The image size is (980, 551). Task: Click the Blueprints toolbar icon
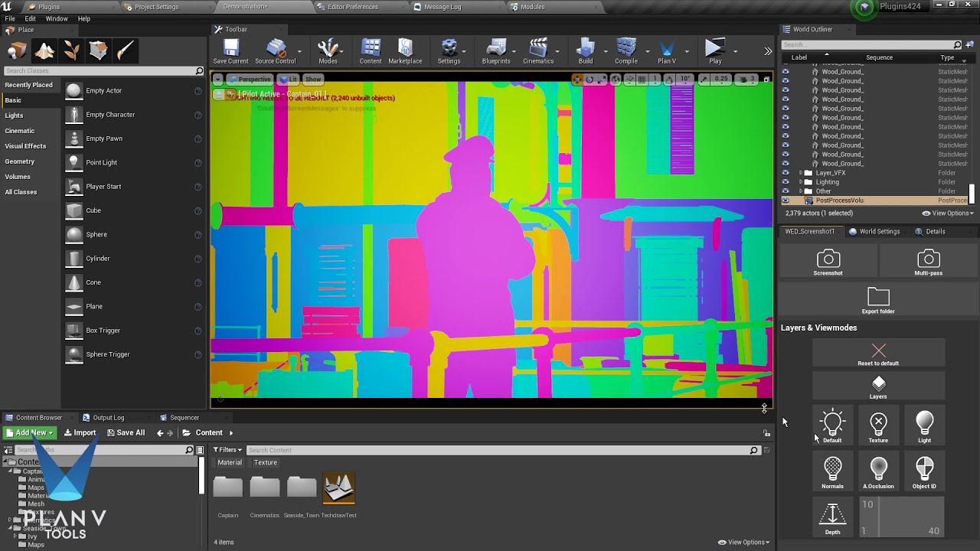pyautogui.click(x=496, y=51)
